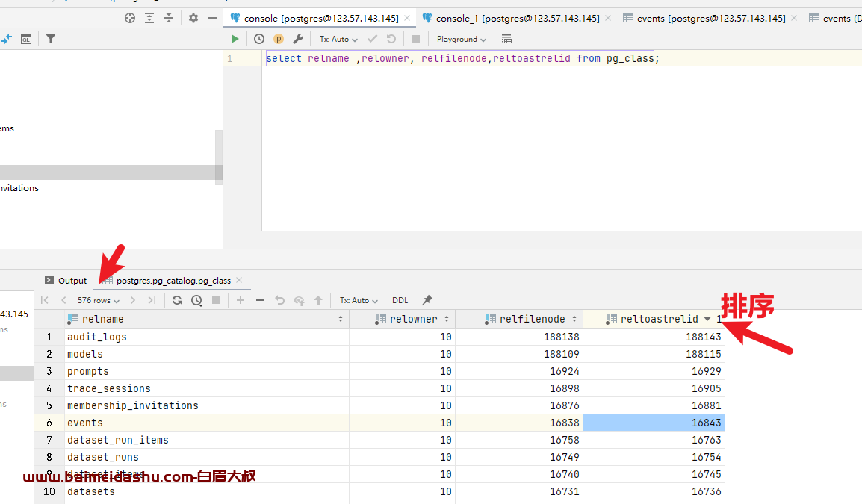Select postgres.pg_catalog.pg_class result tab
This screenshot has width=862, height=504.
tap(173, 280)
